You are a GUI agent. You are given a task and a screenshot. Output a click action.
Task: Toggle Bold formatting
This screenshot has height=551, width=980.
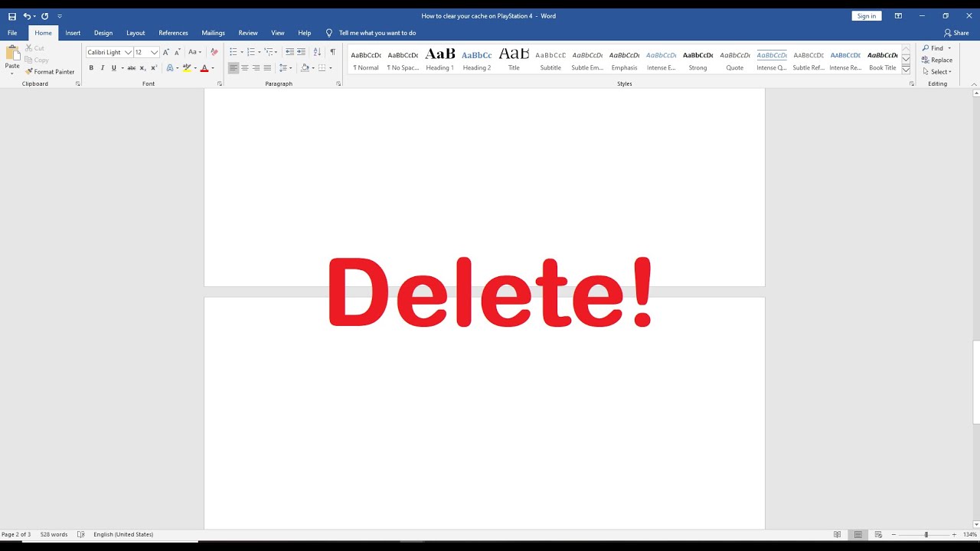point(91,68)
